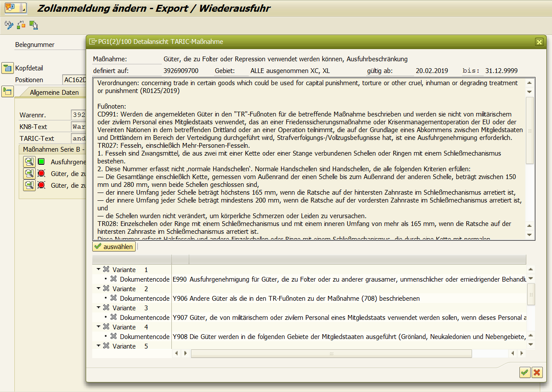
Task: Collapse the Variante 1 tree node
Action: click(x=99, y=269)
